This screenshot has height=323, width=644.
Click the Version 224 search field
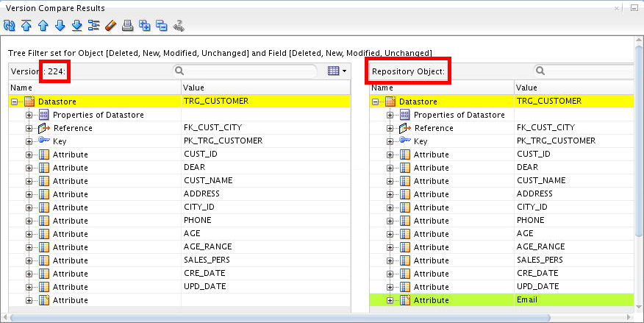pyautogui.click(x=246, y=71)
